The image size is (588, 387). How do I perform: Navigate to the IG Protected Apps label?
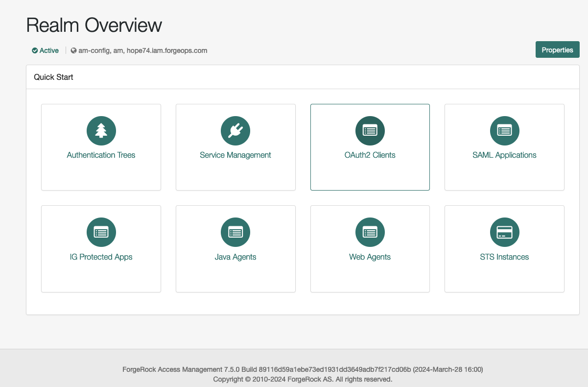tap(101, 257)
